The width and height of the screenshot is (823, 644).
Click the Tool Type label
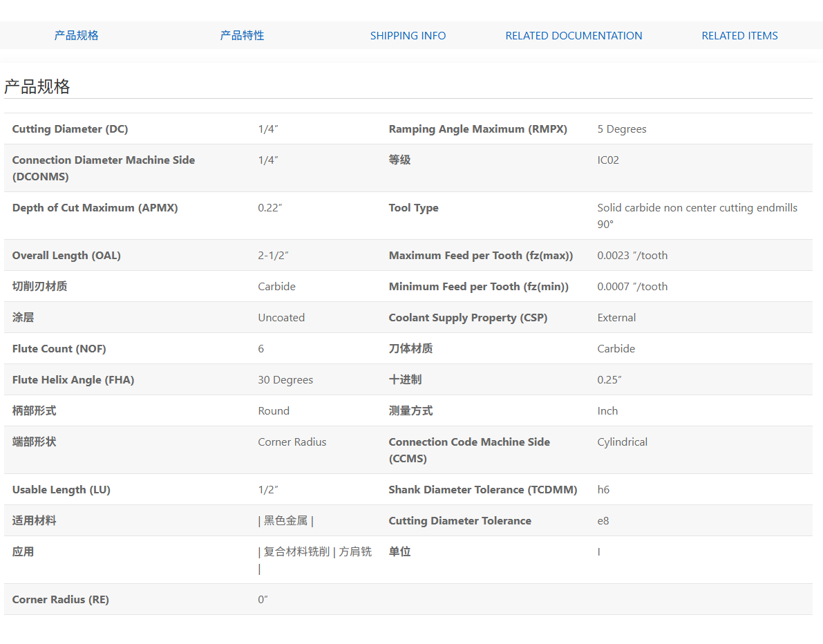pyautogui.click(x=413, y=208)
